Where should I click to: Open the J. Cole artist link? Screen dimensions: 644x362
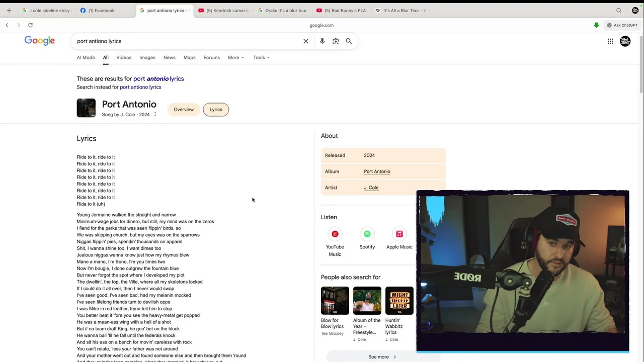point(371,188)
